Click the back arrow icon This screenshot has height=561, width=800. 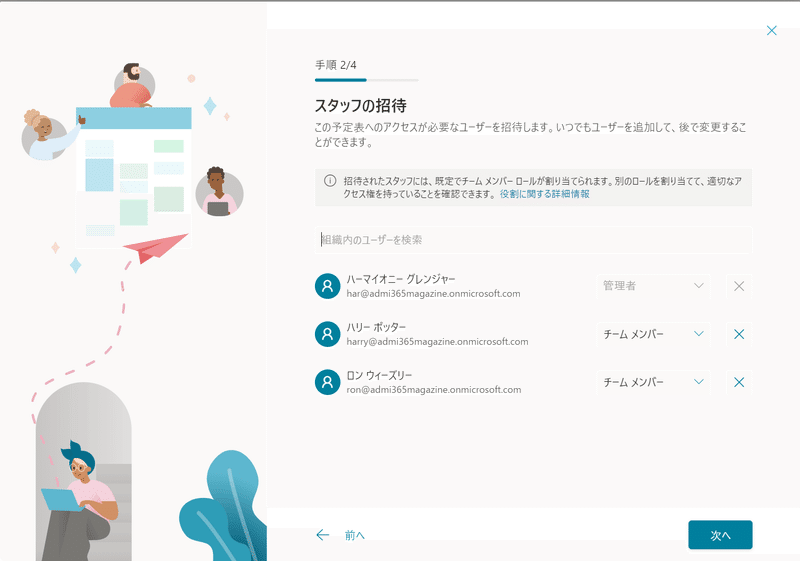(322, 534)
